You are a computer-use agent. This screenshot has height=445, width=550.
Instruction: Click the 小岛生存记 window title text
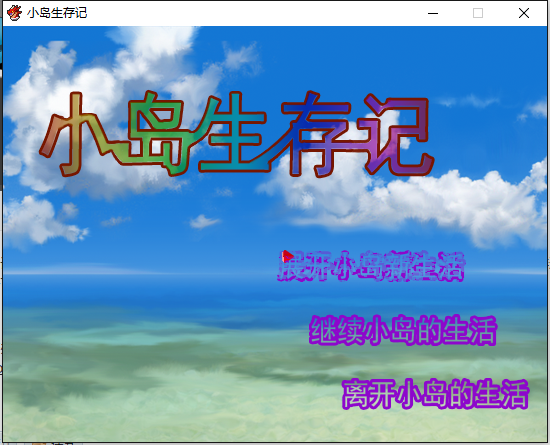57,13
